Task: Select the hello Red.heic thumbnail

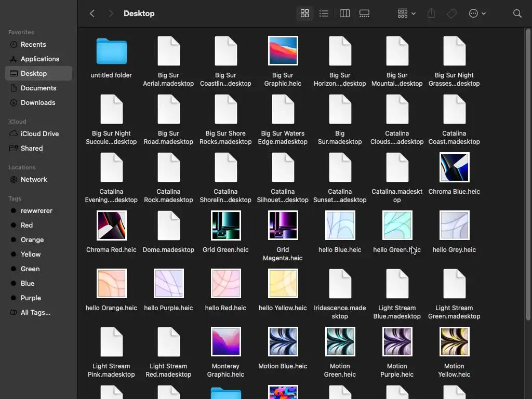Action: tap(225, 284)
